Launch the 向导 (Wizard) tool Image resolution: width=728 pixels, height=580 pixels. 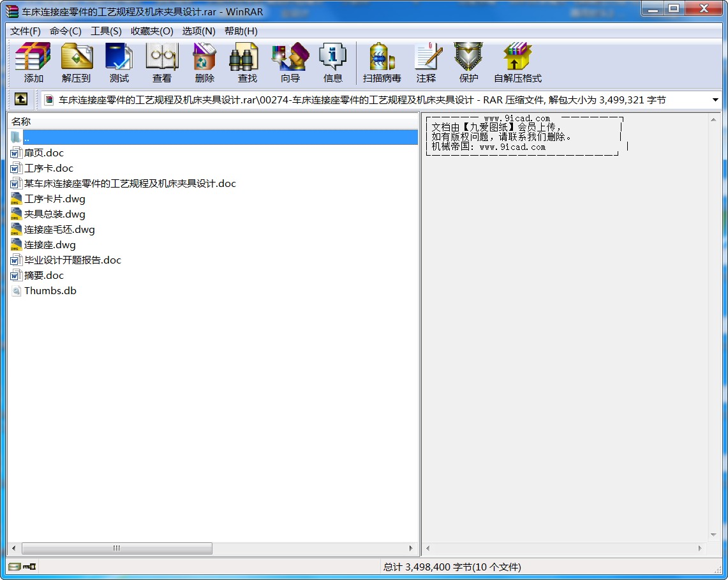290,63
